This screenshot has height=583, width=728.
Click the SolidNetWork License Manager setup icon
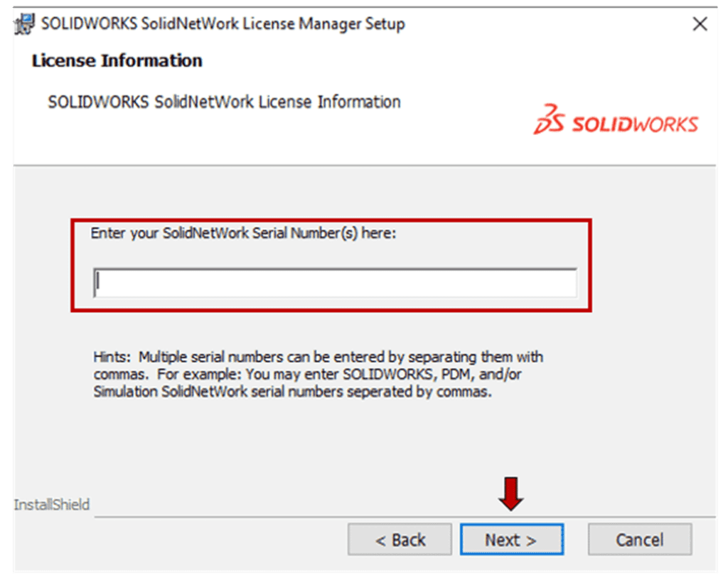(x=23, y=22)
